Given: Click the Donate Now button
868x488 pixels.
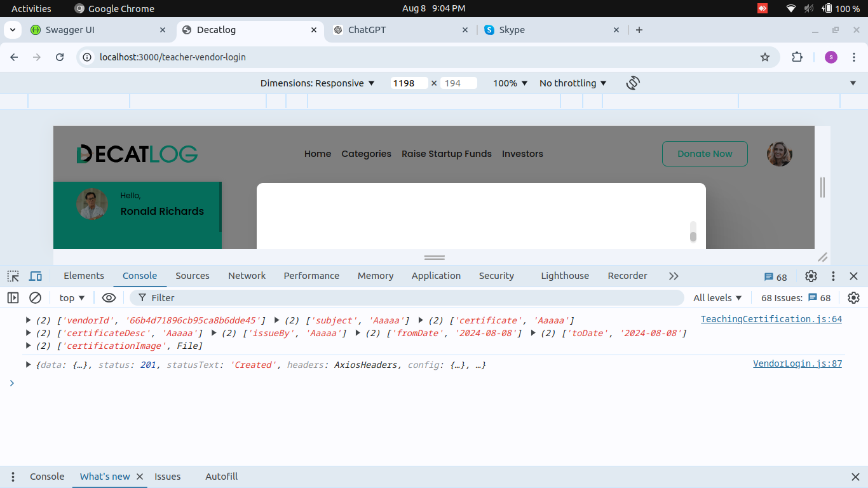Looking at the screenshot, I should pos(704,154).
